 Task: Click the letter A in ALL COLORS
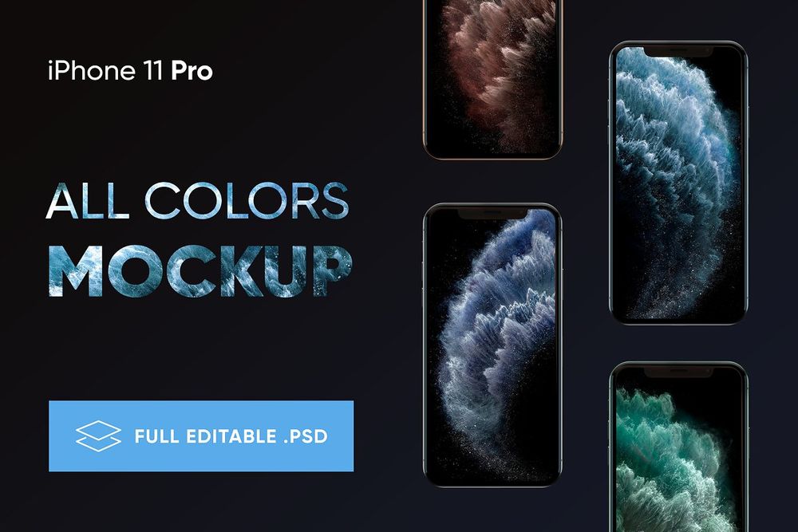(x=62, y=201)
